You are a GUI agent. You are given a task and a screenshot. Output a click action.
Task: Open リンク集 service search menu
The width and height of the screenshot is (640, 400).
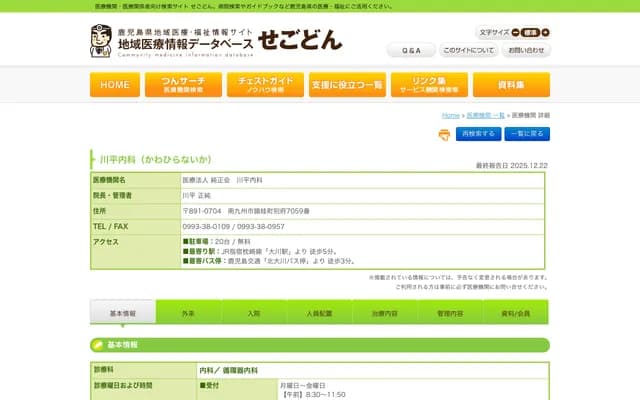(x=429, y=85)
